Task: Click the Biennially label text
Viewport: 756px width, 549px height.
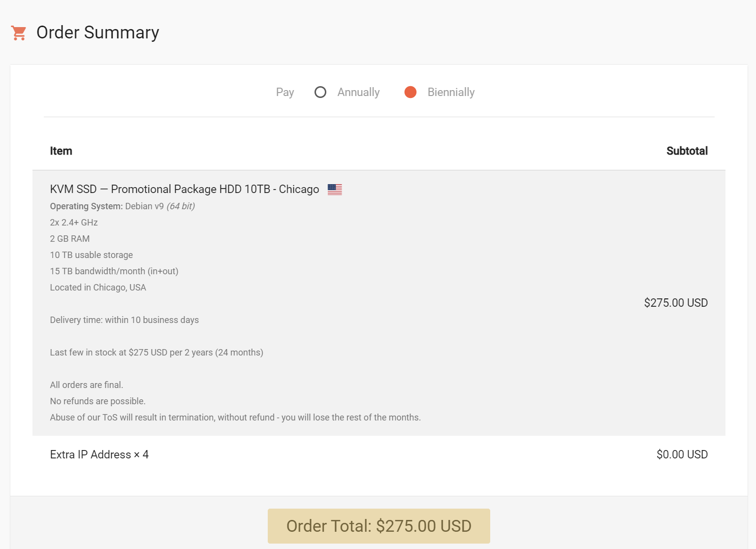Action: tap(451, 92)
